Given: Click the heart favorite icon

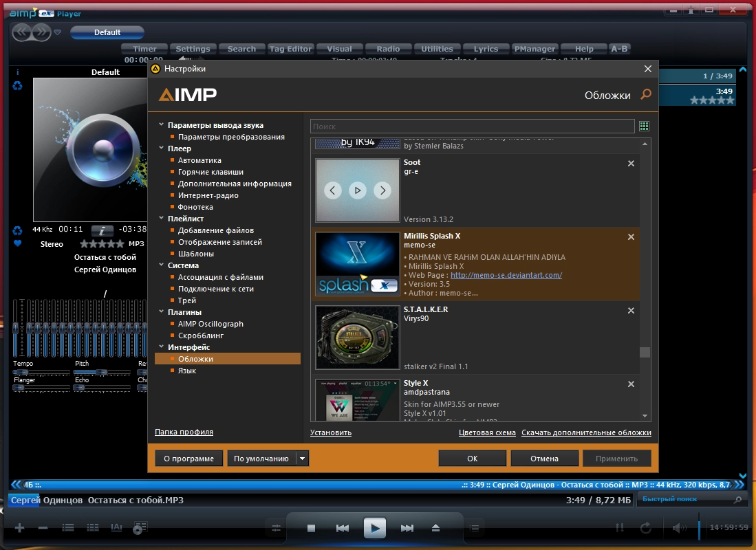Looking at the screenshot, I should pos(18,243).
